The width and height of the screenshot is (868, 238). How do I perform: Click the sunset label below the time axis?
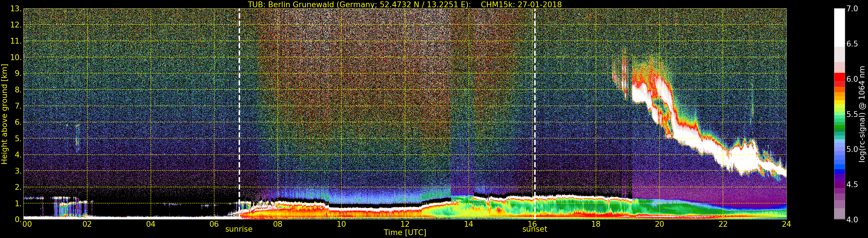pos(535,229)
